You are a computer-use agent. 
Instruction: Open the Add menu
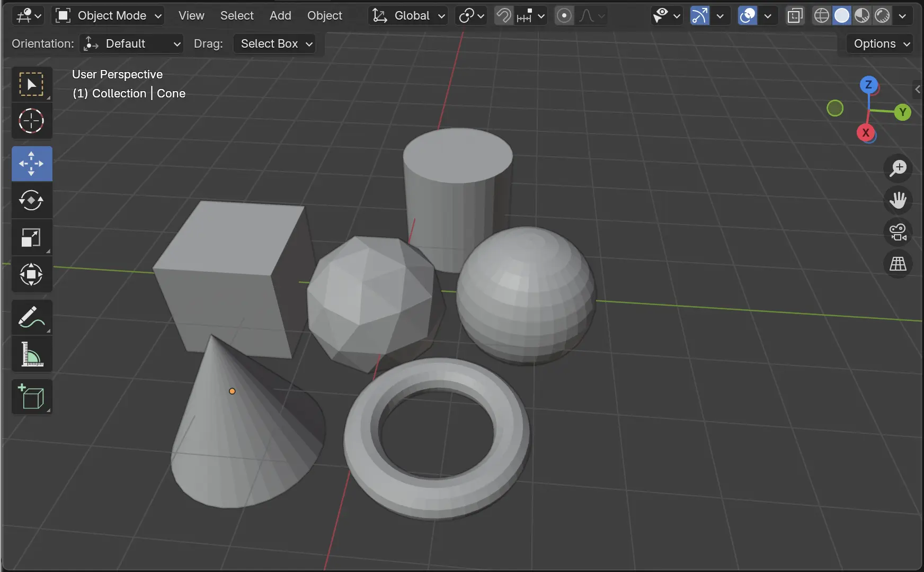click(280, 16)
